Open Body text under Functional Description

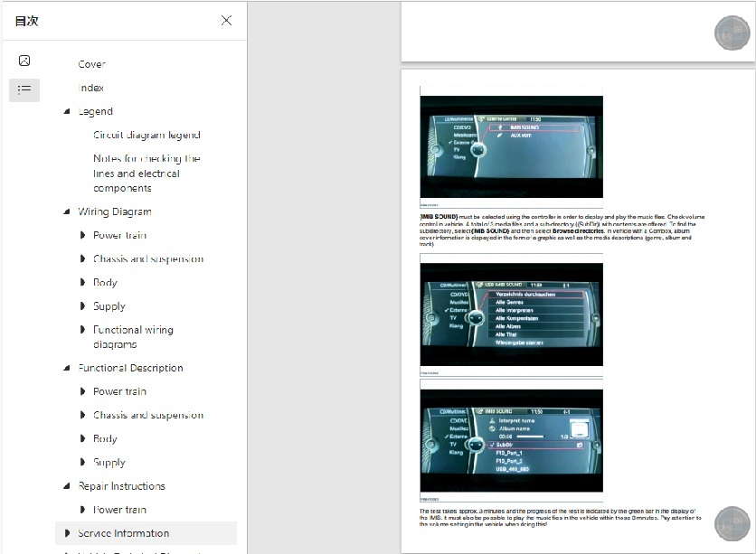pos(106,438)
